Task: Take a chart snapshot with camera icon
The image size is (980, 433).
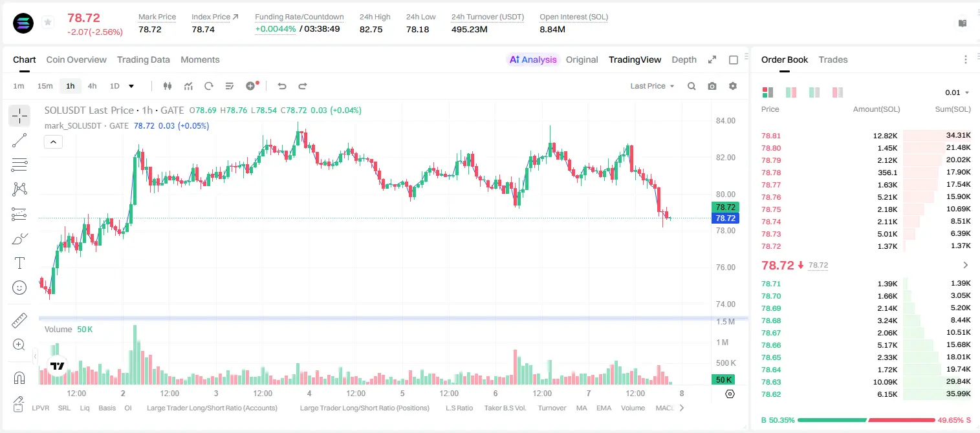Action: pos(712,86)
